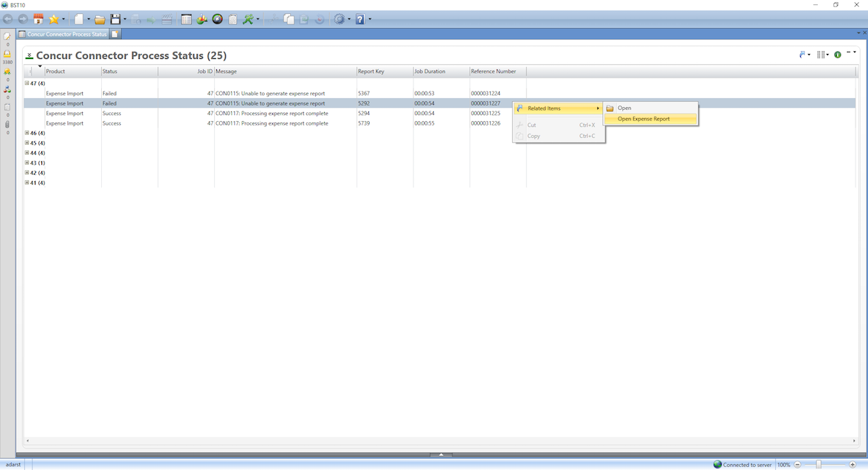Expand the group 44 (4)
This screenshot has width=868, height=470.
(x=27, y=153)
